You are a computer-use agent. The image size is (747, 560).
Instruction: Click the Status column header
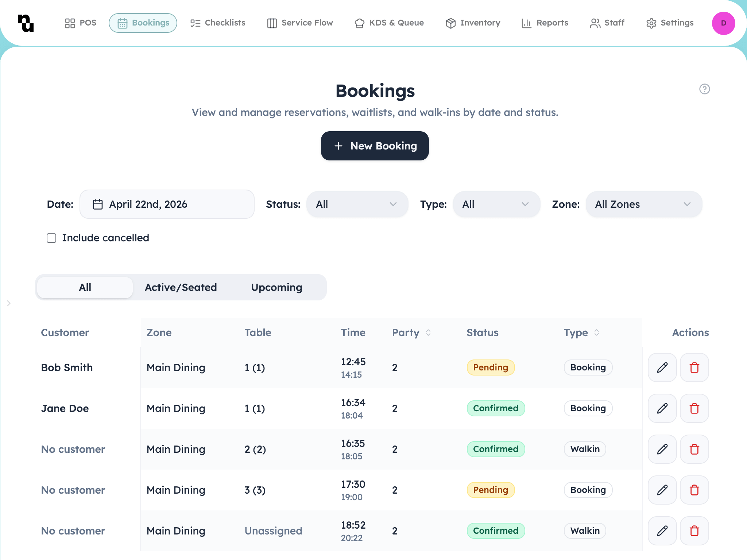point(482,332)
